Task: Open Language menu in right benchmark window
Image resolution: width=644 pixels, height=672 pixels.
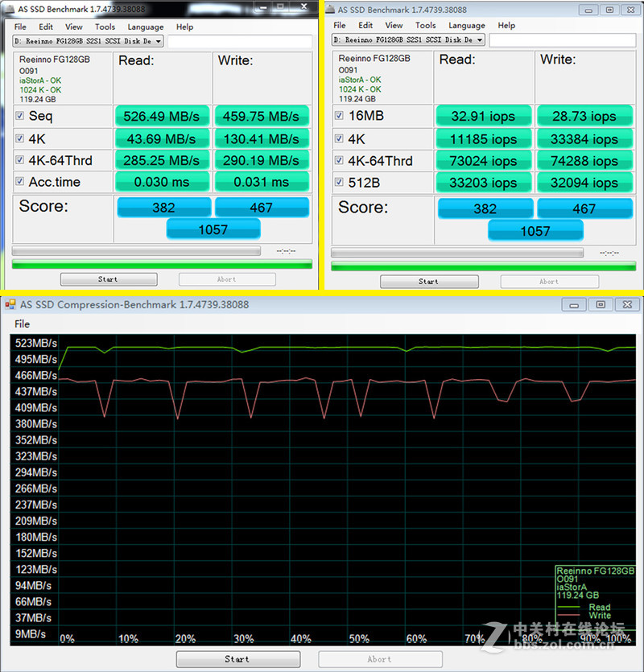Action: (467, 26)
